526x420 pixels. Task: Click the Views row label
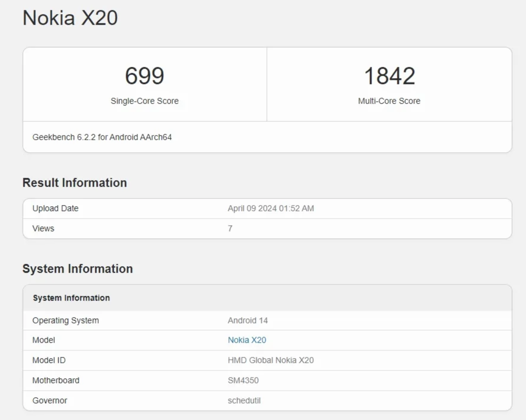click(x=43, y=229)
